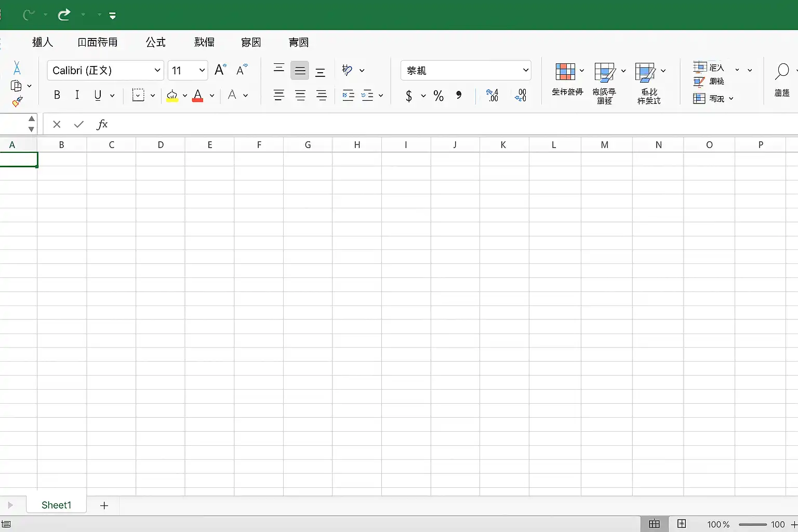Open the Insert ribbon tab
Screen dimensions: 798x532
pyautogui.click(x=43, y=42)
